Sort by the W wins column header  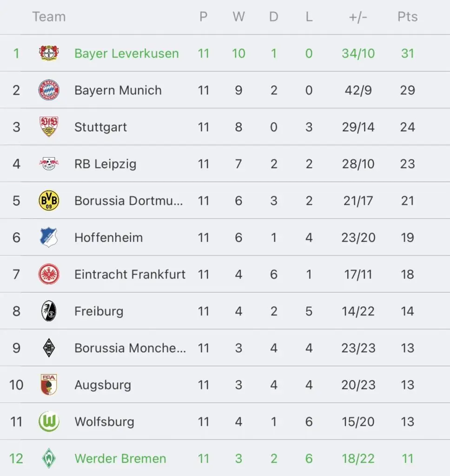pyautogui.click(x=238, y=17)
